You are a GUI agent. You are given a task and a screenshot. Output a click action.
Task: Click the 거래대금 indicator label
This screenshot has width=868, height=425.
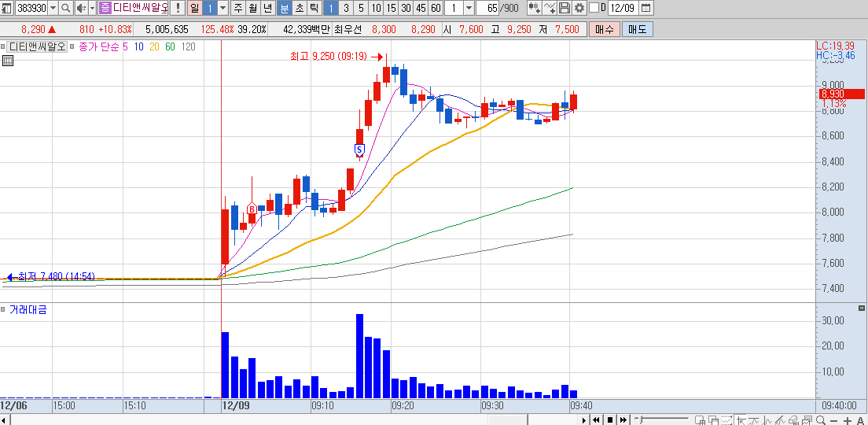click(28, 310)
